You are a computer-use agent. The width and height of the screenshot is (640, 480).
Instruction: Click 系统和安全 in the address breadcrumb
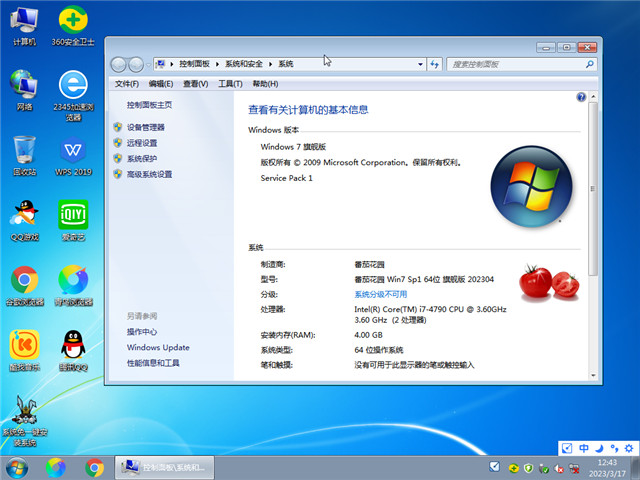click(x=244, y=64)
